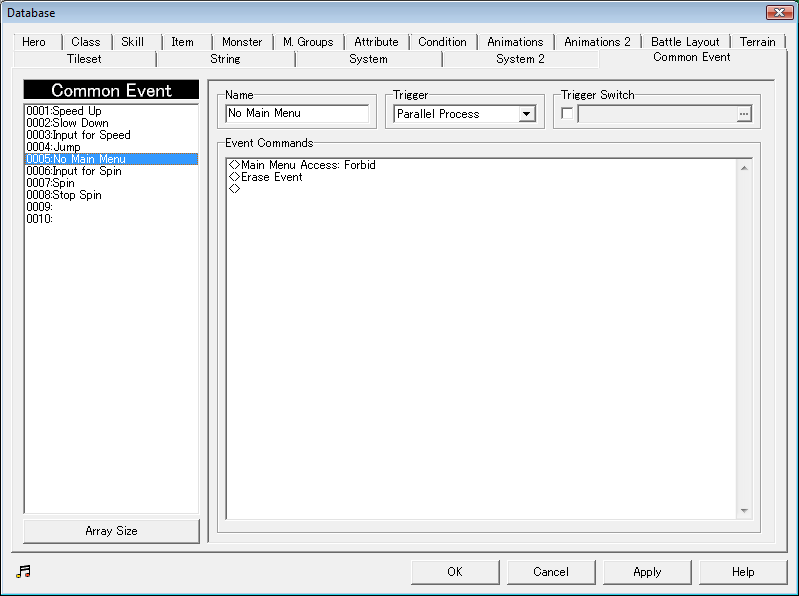Viewport: 799px width, 596px height.
Task: Open the Help button
Action: tap(743, 572)
